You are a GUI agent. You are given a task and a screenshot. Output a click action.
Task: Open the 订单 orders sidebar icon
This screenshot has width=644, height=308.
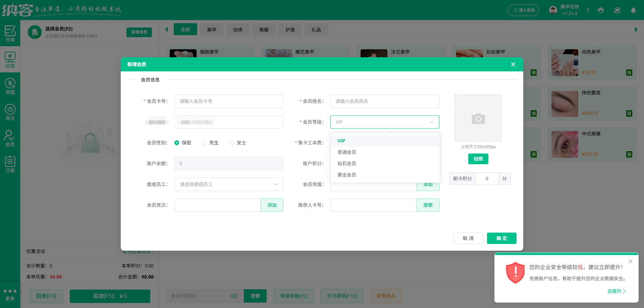[x=10, y=165]
